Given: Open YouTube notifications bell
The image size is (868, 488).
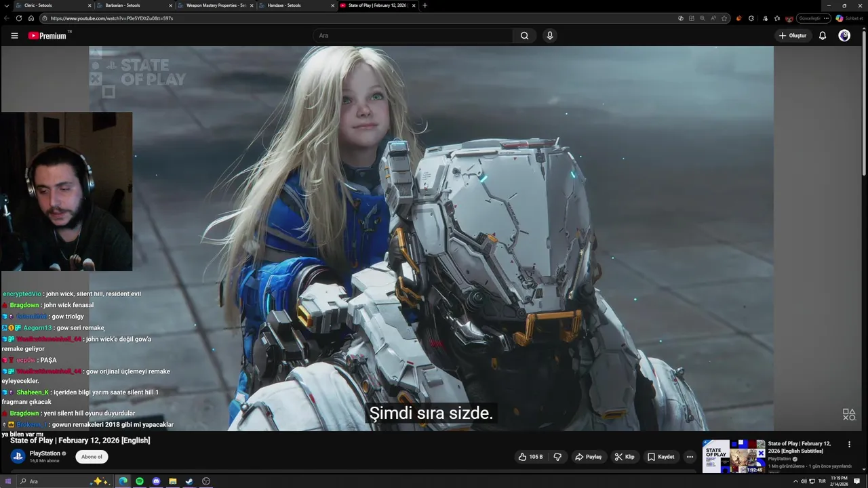Looking at the screenshot, I should 823,36.
